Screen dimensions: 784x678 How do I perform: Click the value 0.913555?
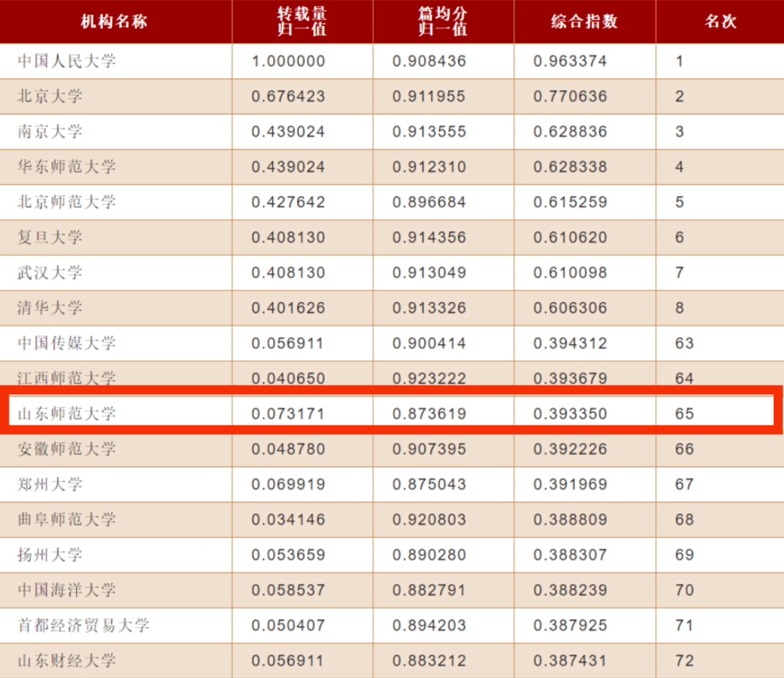point(430,131)
